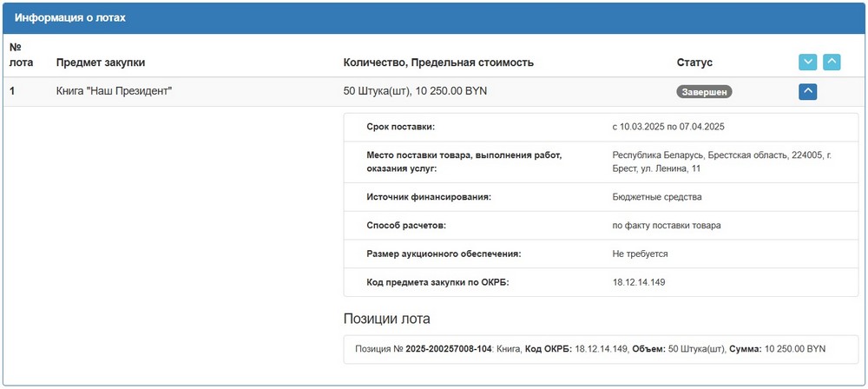Click the "Статус" column header
Screen dimensions: 868x389
pyautogui.click(x=694, y=63)
